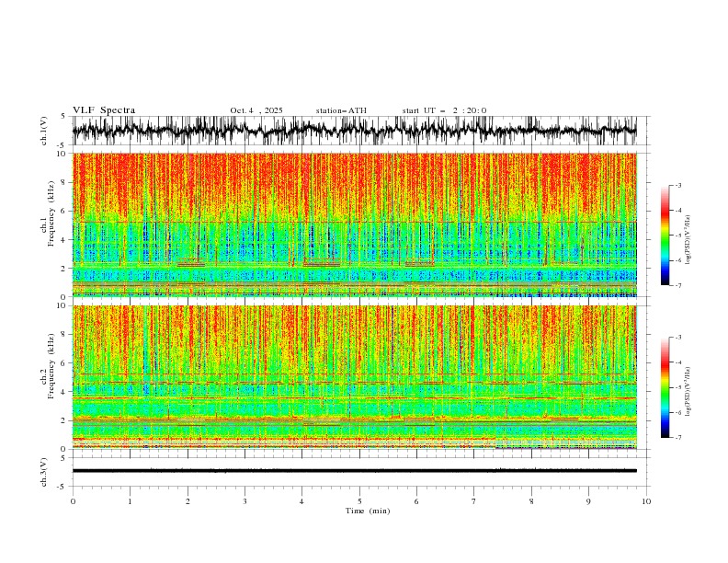The height and width of the screenshot is (563, 728).
Task: Click the "-6" label on ch.2 color bar
Action: pyautogui.click(x=677, y=412)
